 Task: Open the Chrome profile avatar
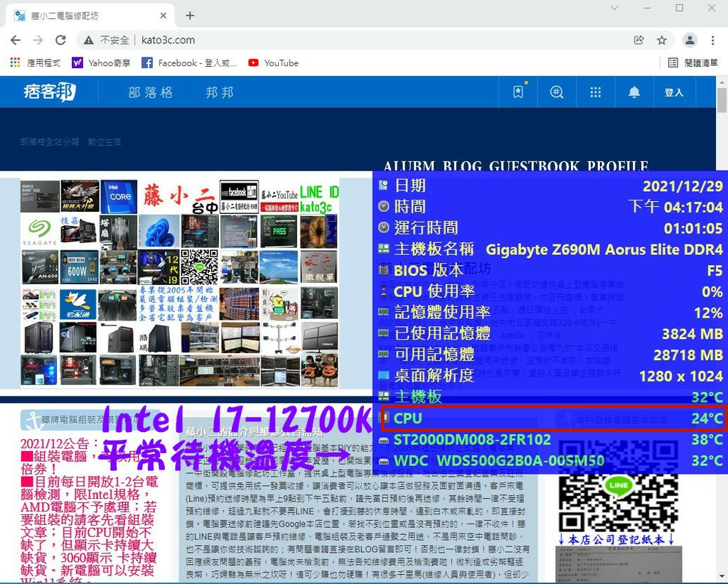click(x=690, y=40)
